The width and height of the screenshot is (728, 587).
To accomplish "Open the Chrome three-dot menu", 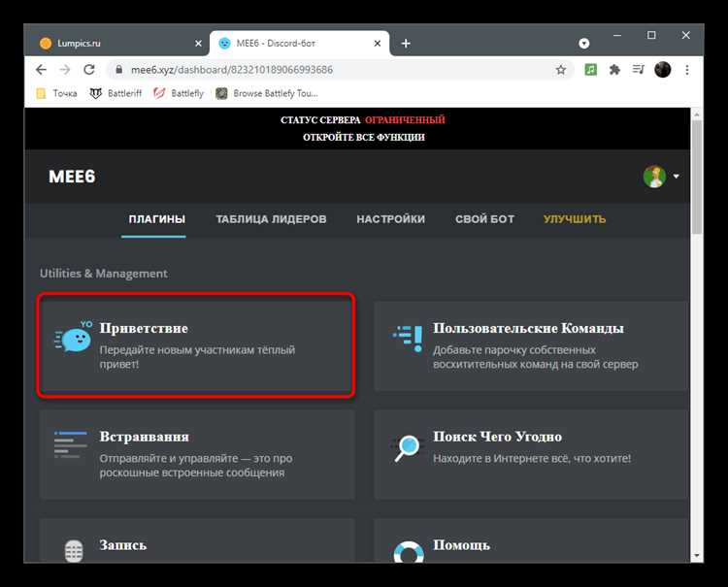I will [x=687, y=70].
